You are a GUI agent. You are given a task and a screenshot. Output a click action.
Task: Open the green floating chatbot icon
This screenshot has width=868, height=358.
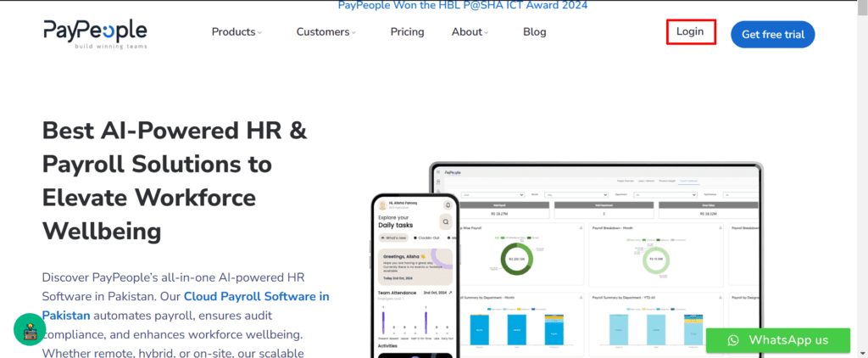pos(31,328)
